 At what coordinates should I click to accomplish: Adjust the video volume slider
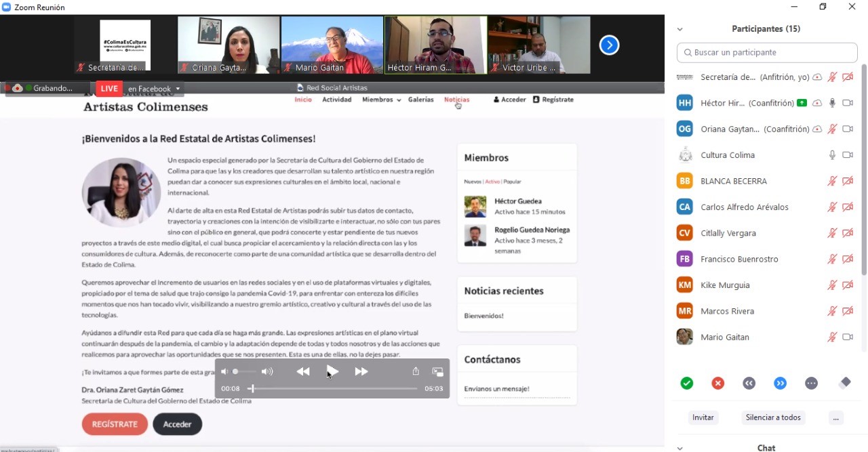pyautogui.click(x=244, y=371)
